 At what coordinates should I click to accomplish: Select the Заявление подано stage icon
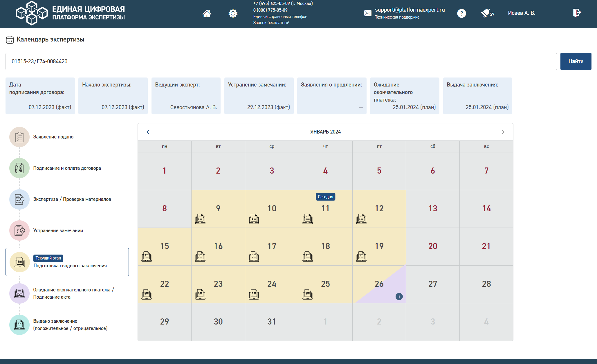pyautogui.click(x=19, y=137)
